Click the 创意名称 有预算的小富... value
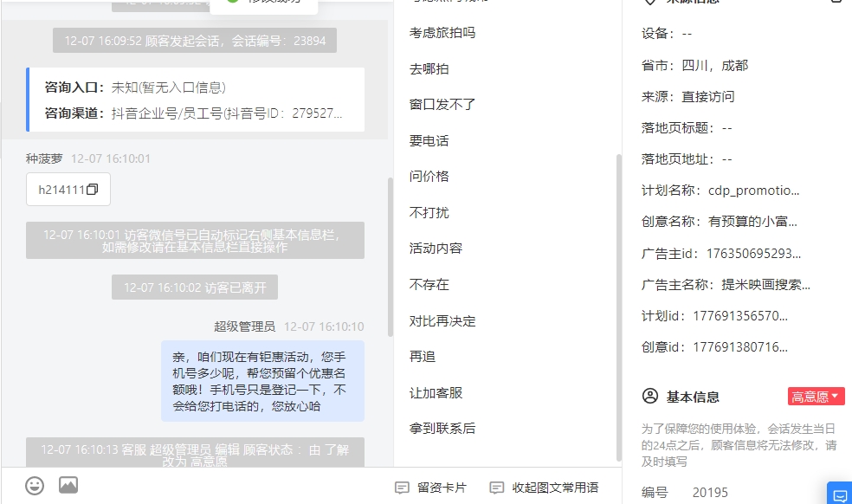852x504 pixels. point(752,222)
